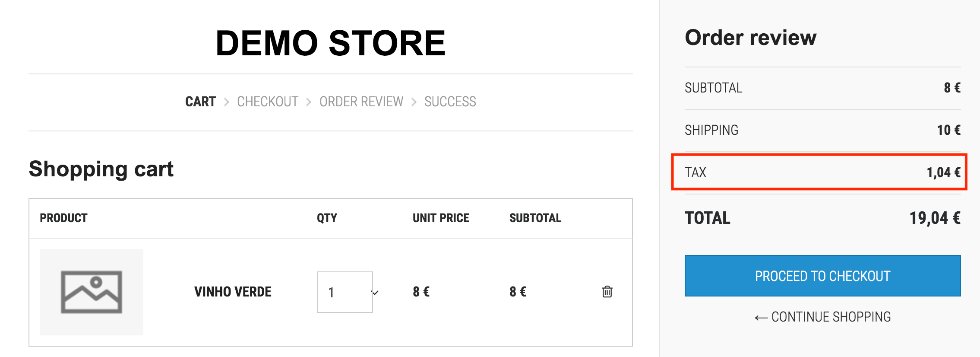This screenshot has width=980, height=357.
Task: Click the quantity dropdown chevron arrow
Action: (x=375, y=293)
